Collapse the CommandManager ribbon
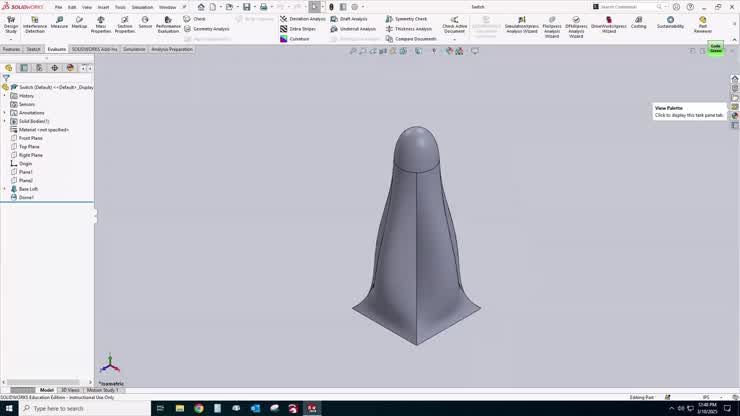Image resolution: width=740 pixels, height=416 pixels. pyautogui.click(x=734, y=40)
